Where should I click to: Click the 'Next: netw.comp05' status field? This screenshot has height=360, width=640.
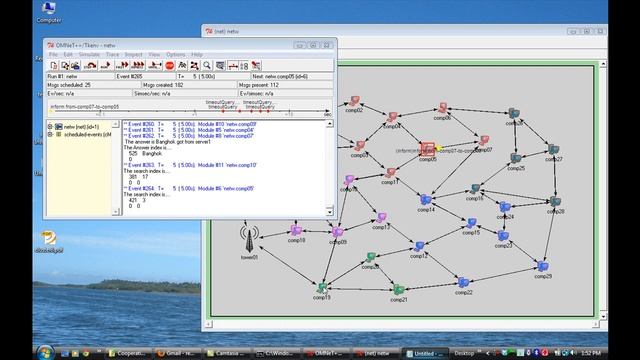[291, 76]
